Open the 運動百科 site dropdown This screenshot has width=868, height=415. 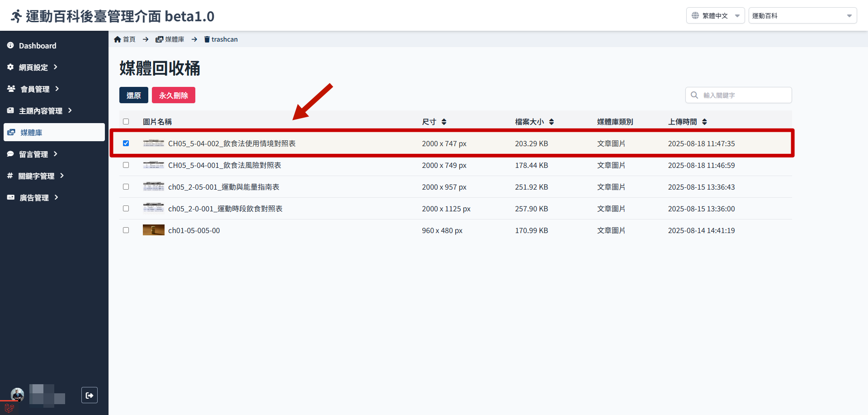(x=802, y=15)
